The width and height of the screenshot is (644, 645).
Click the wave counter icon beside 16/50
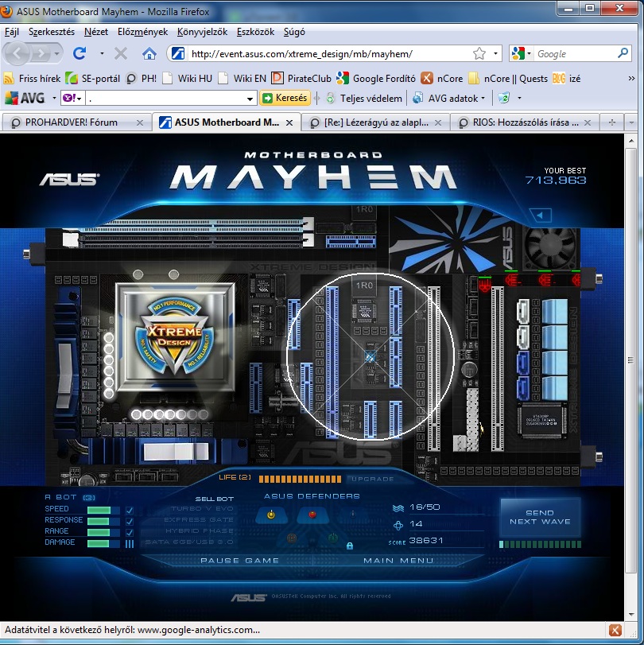pos(398,508)
